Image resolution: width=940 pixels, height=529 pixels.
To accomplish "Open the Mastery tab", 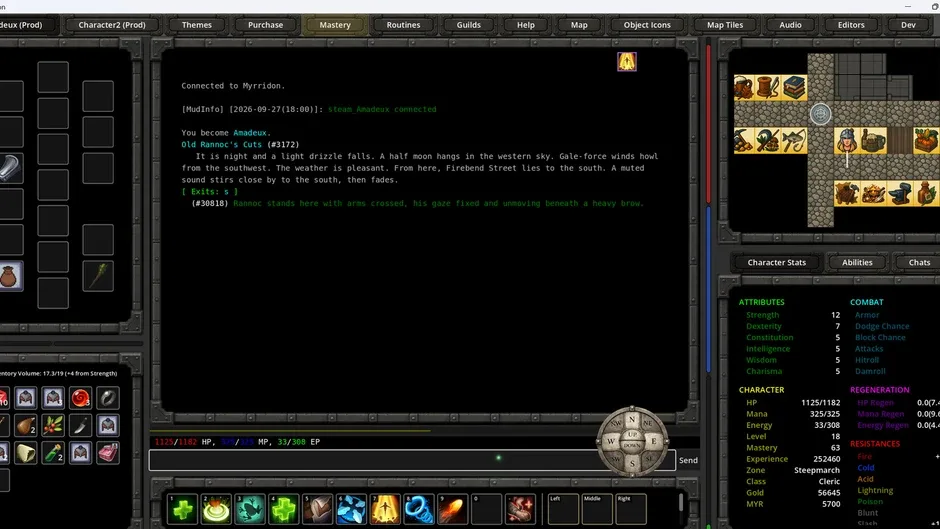I will pos(335,25).
